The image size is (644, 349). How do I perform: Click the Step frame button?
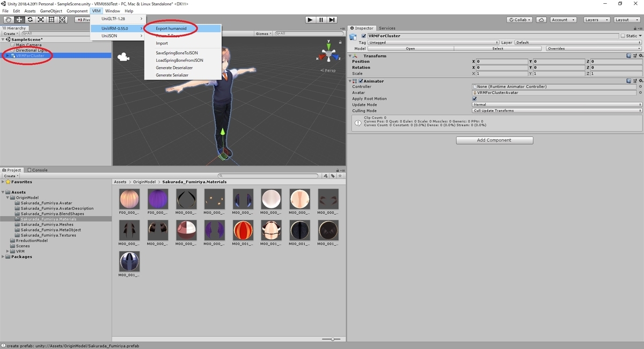click(x=332, y=20)
